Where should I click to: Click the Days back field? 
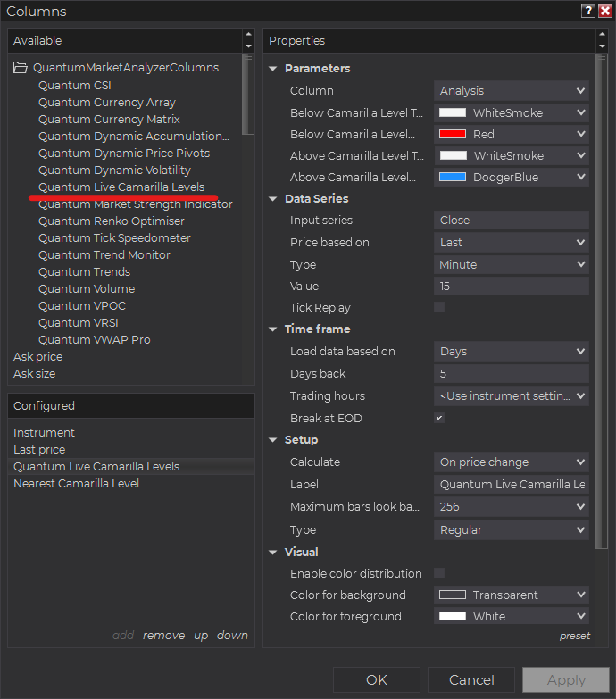pyautogui.click(x=512, y=373)
